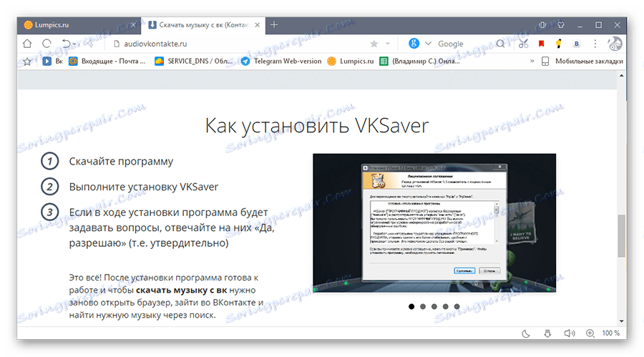
Task: Open the tab sidebar icon in title bar
Action: pyautogui.click(x=542, y=25)
